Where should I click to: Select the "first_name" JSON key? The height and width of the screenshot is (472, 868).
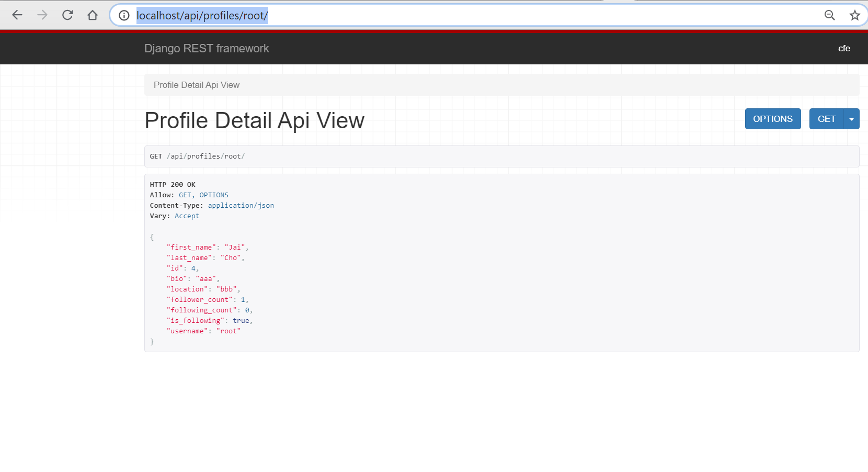191,248
